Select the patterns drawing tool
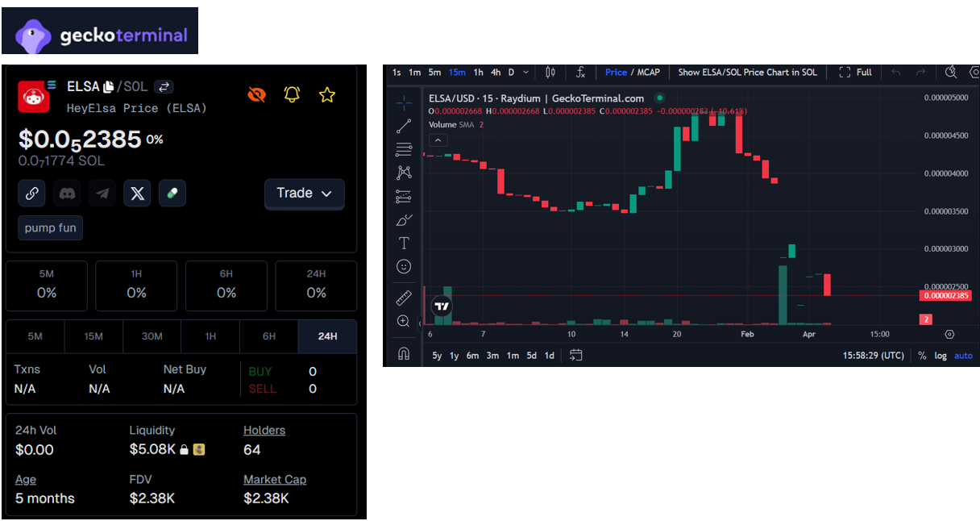The width and height of the screenshot is (980, 521). pos(404,173)
